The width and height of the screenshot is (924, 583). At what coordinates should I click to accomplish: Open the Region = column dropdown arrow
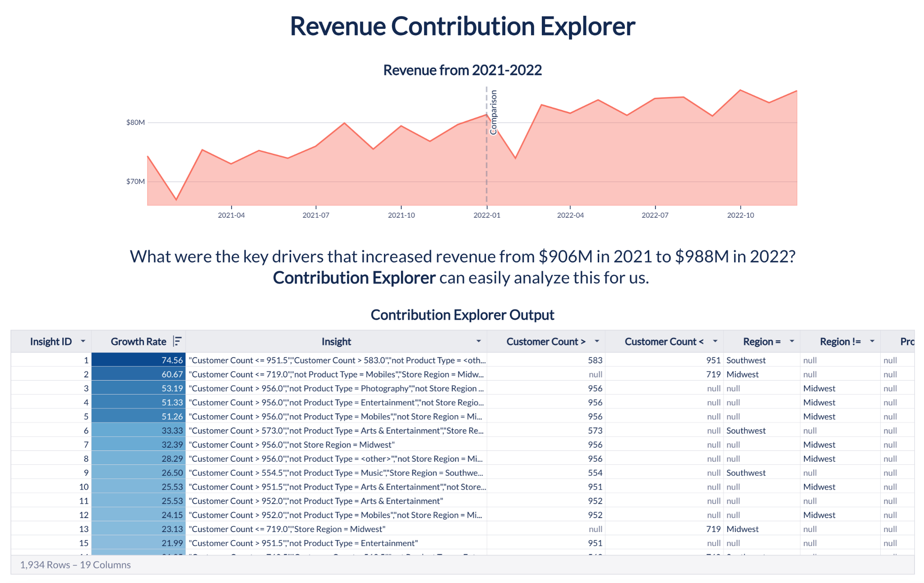point(791,341)
